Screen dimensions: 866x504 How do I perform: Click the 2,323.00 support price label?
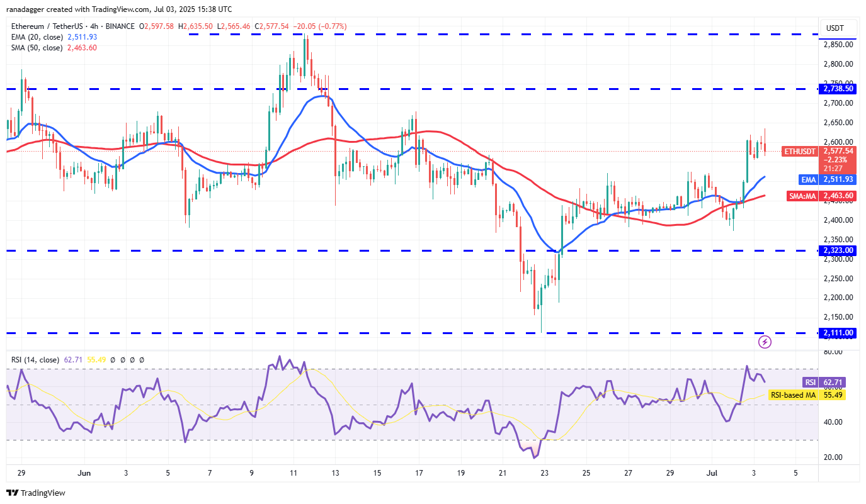click(837, 250)
